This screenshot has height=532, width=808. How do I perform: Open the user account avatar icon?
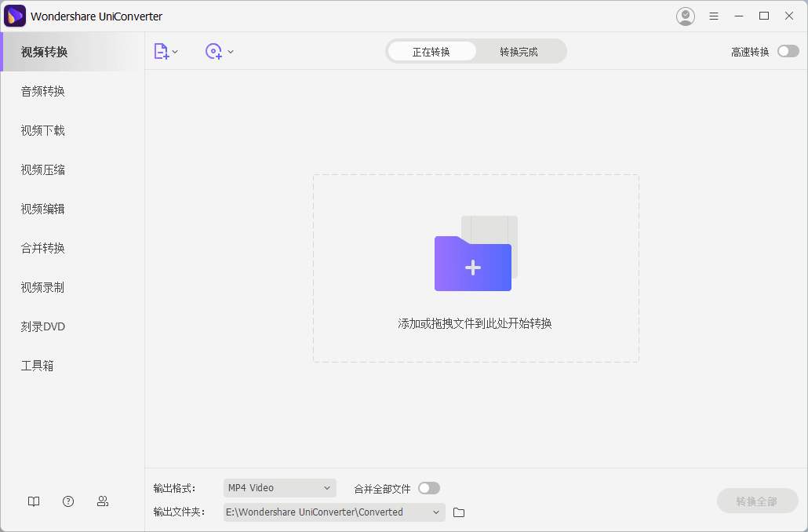click(685, 16)
